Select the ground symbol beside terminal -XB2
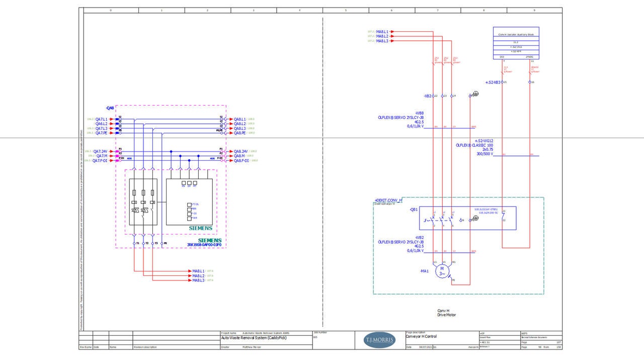 (x=475, y=93)
